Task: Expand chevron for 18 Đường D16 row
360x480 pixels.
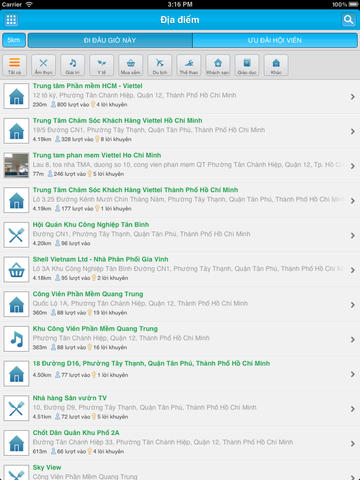Action: click(x=352, y=374)
